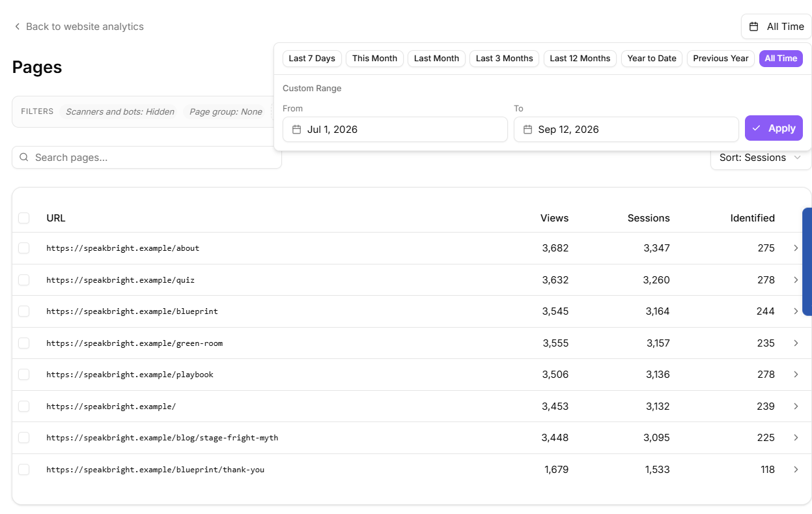Click the Page group: None filter
Image resolution: width=812 pixels, height=514 pixels.
point(225,111)
